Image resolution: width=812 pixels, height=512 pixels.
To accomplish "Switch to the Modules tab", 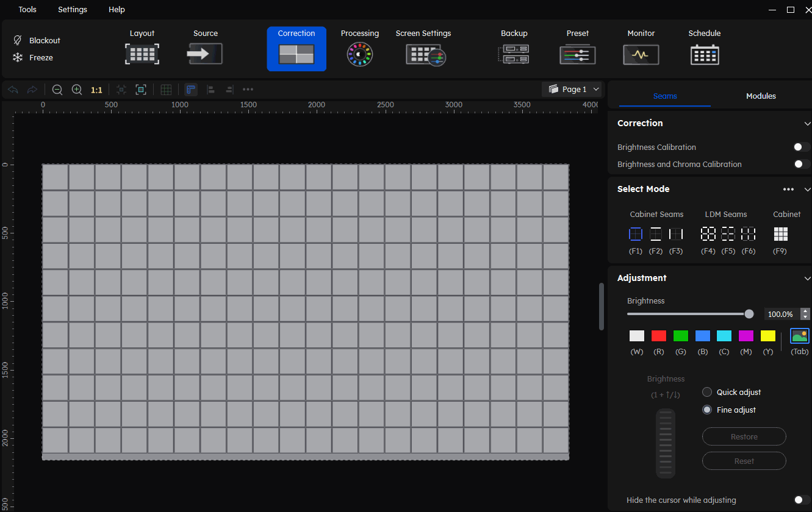I will tap(761, 96).
